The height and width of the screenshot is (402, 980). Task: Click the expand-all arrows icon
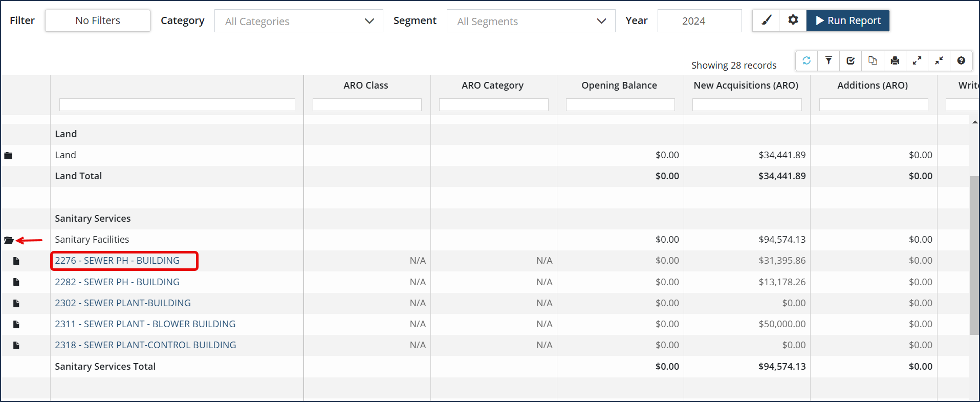[917, 61]
